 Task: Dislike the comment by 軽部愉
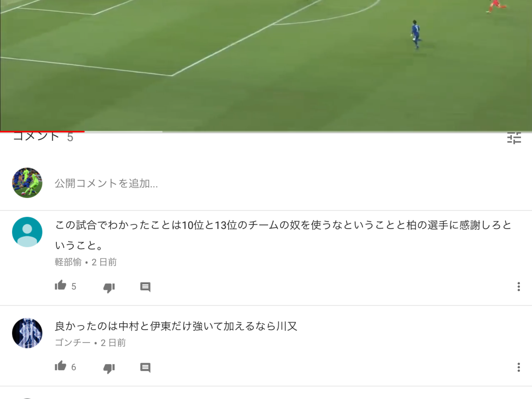point(109,287)
